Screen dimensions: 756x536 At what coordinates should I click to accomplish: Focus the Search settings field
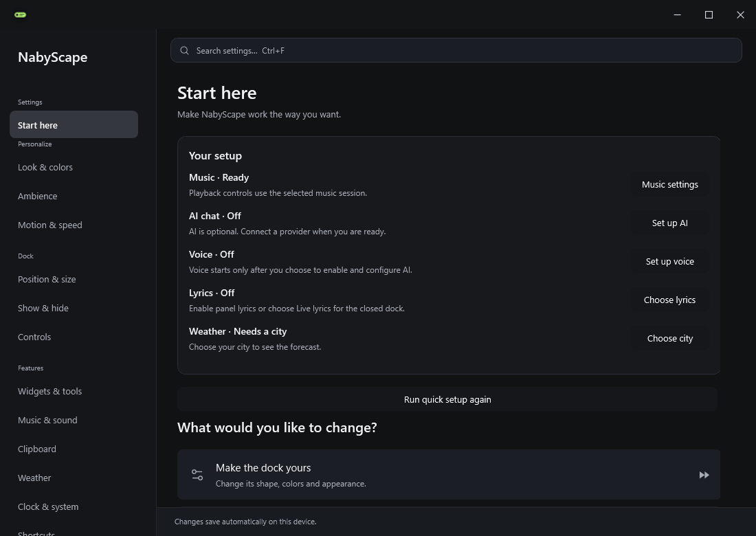point(456,50)
